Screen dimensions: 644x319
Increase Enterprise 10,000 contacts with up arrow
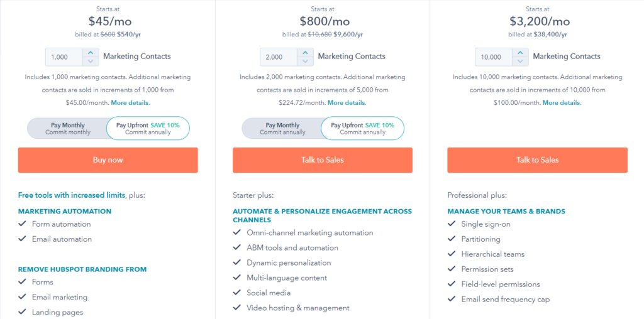click(520, 53)
